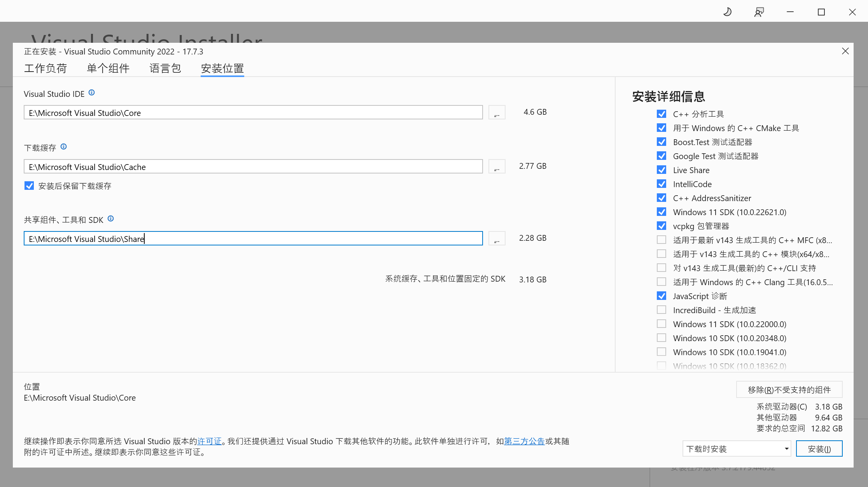Enable C++ Clang 工具 for Windows
The width and height of the screenshot is (868, 487).
(x=661, y=282)
